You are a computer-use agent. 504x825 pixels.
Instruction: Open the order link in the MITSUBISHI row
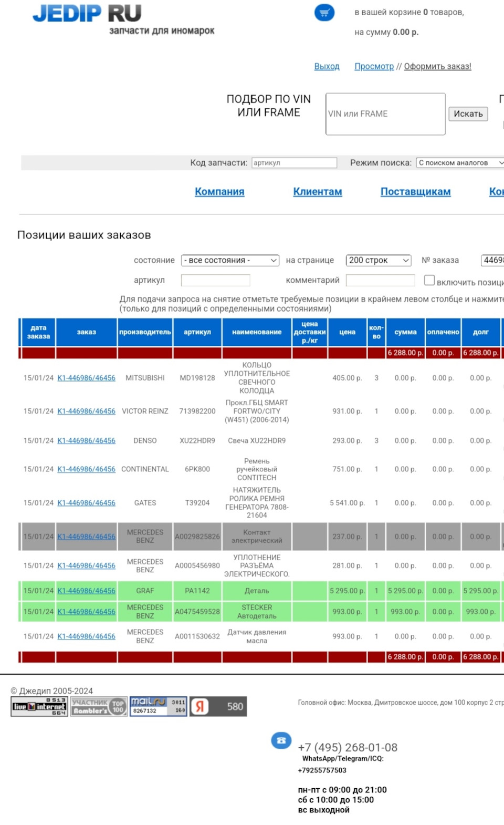tap(86, 378)
